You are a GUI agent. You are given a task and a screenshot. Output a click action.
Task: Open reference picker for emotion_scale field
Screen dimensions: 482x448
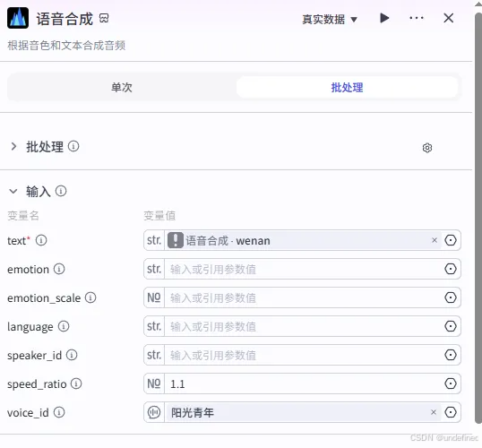[x=451, y=297]
